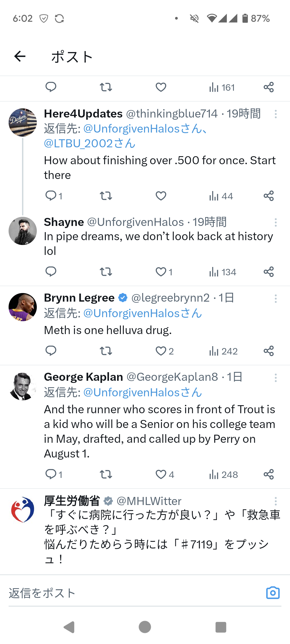Open Brynn Legree's profile picture
The width and height of the screenshot is (290, 644).
(x=23, y=307)
